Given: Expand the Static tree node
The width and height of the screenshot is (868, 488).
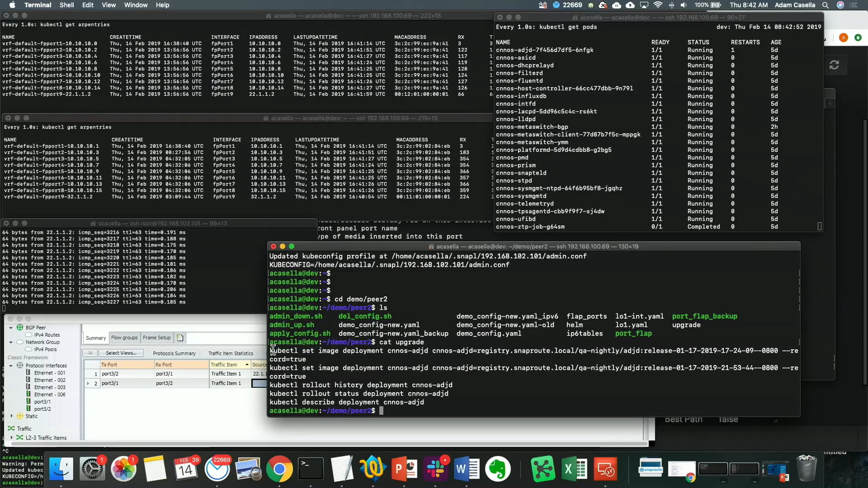Looking at the screenshot, I should click(12, 416).
